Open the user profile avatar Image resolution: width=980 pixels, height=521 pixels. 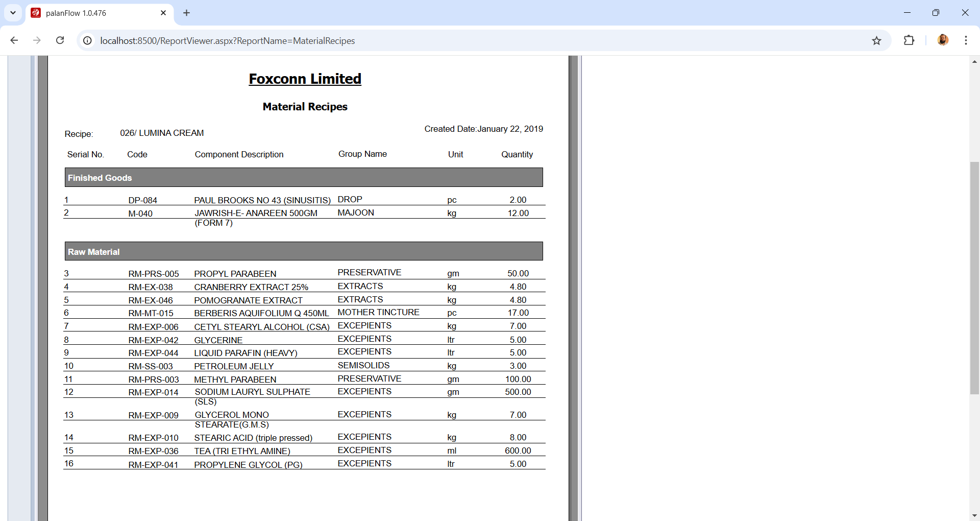(943, 40)
